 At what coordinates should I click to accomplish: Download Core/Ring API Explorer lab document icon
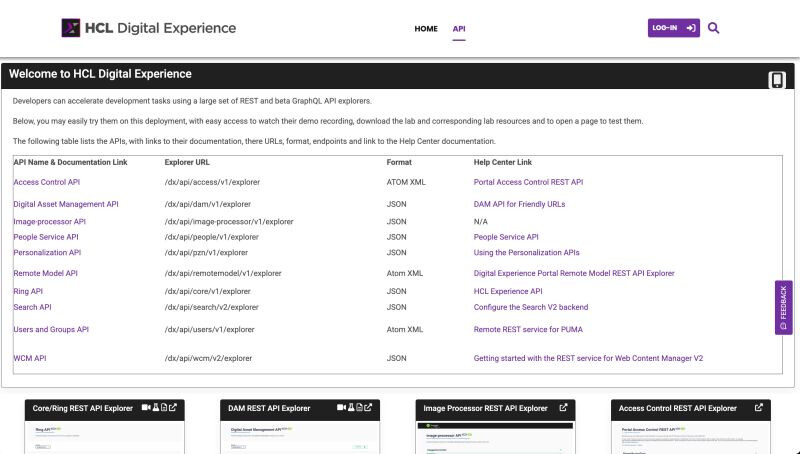(164, 408)
